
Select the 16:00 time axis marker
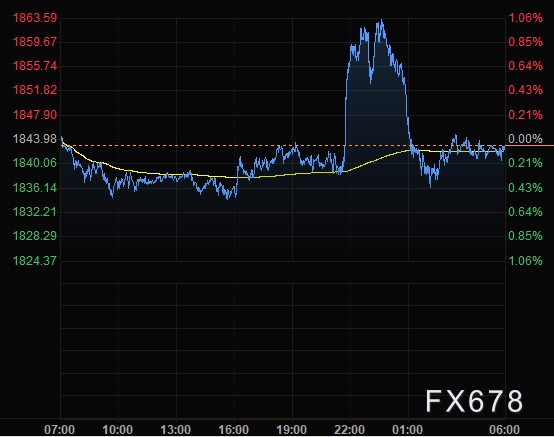[234, 430]
